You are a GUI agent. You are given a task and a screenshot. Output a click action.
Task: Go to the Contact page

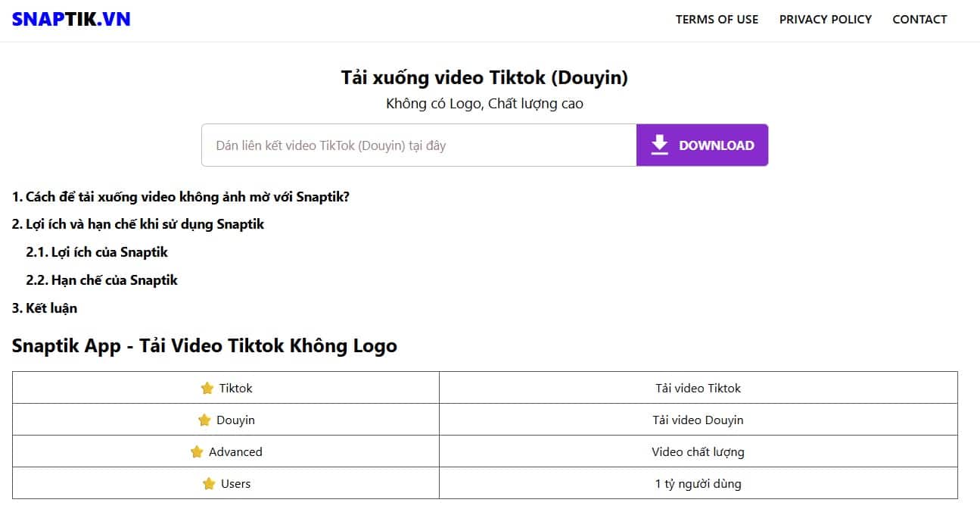919,20
